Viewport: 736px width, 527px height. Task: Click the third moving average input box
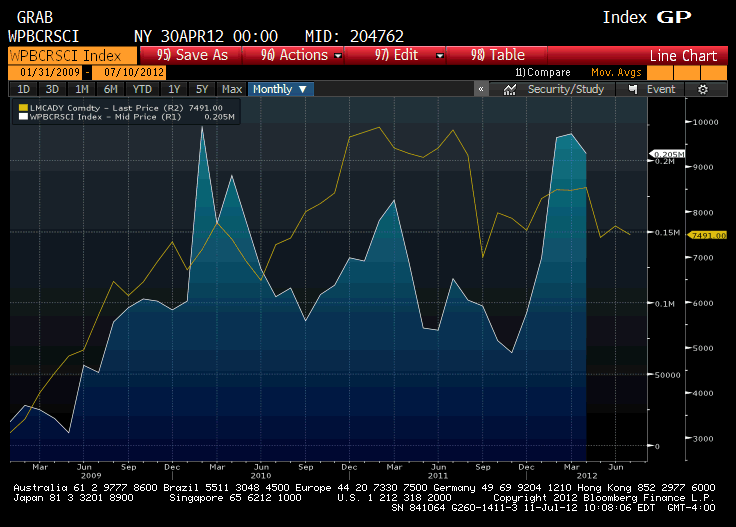(714, 72)
